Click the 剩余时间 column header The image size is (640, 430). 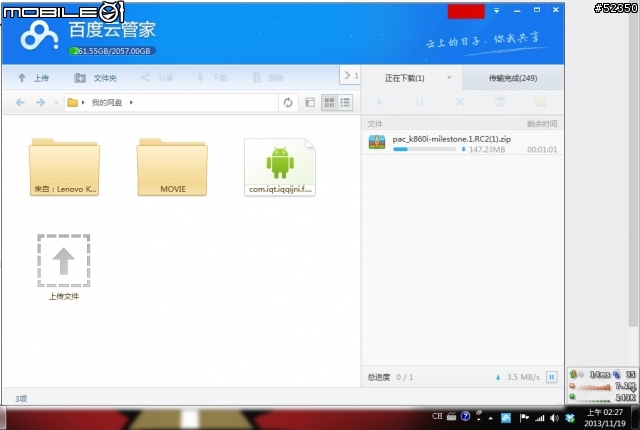[542, 124]
